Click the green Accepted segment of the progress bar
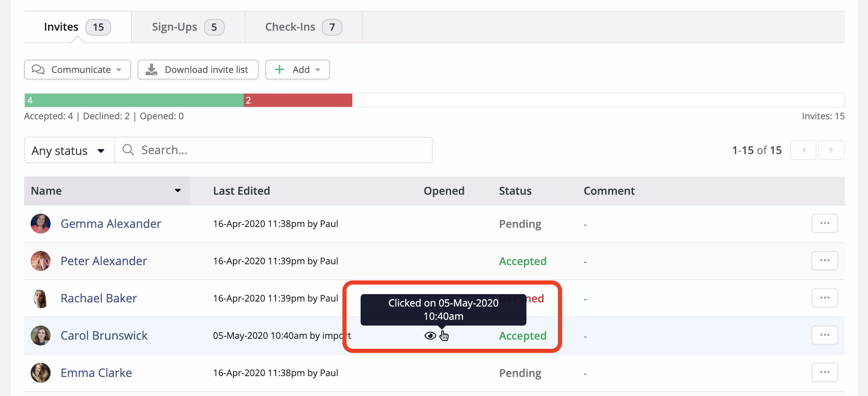 point(133,100)
